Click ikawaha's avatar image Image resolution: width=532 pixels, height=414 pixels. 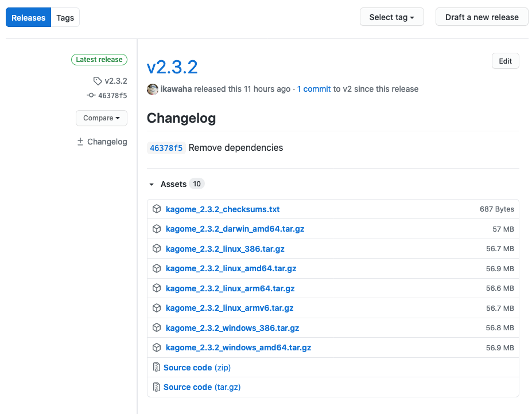152,89
